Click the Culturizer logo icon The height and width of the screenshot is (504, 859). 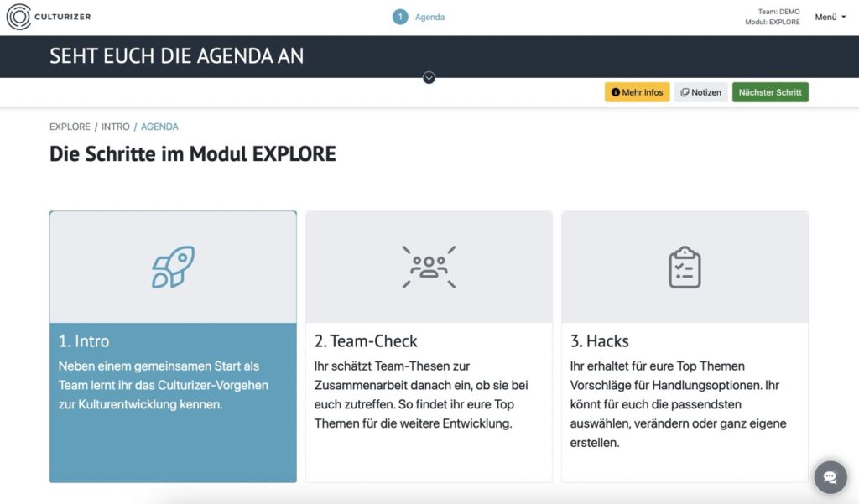pos(18,17)
